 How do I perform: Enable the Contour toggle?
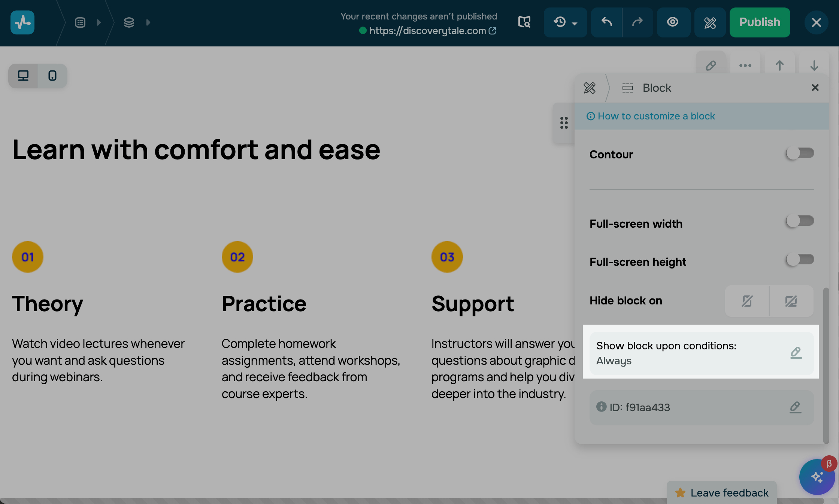click(x=800, y=153)
